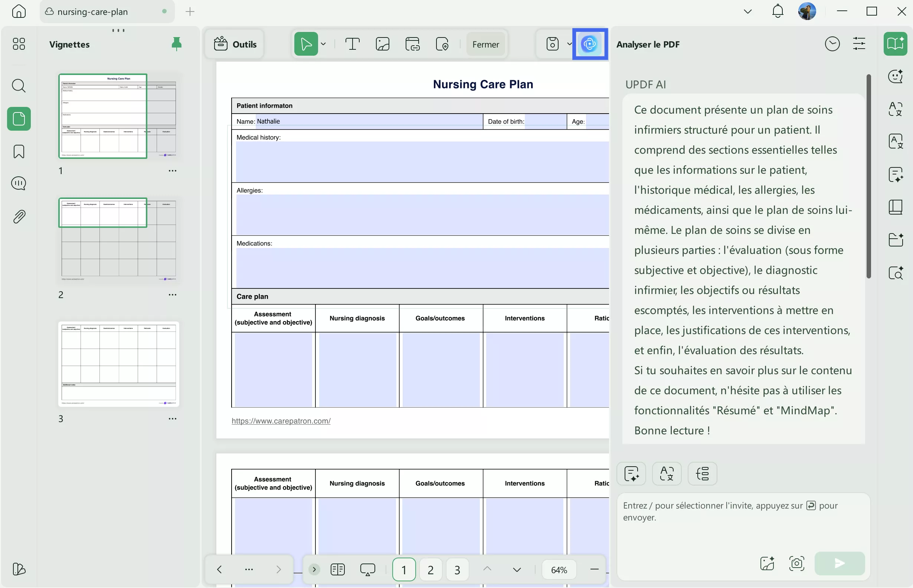Expand the save options arrow
This screenshot has height=588, width=913.
pyautogui.click(x=569, y=44)
